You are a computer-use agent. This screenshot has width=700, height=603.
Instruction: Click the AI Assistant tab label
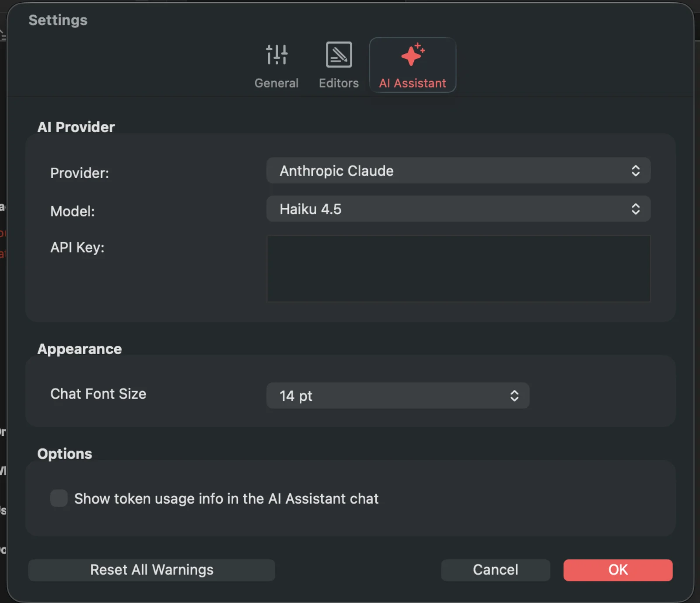pos(413,83)
